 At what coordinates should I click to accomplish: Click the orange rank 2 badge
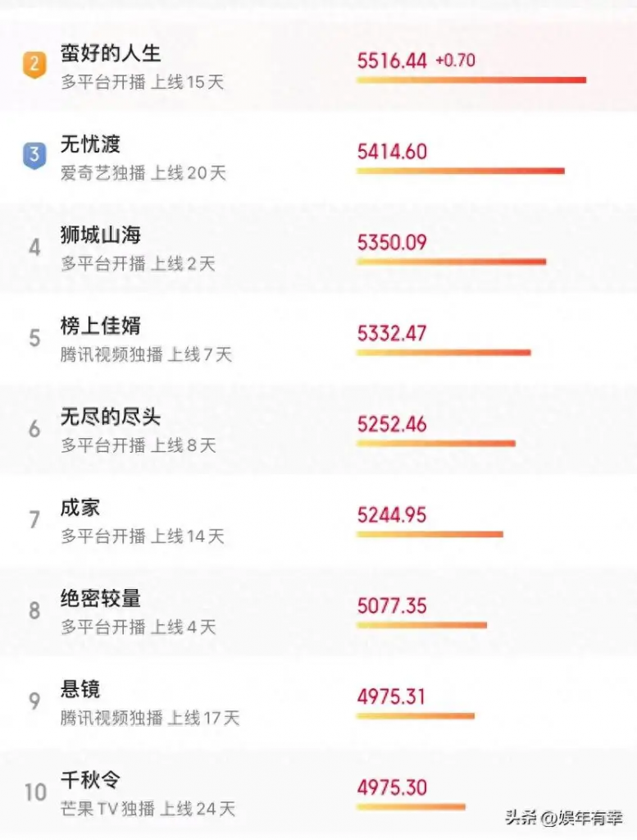[x=34, y=65]
